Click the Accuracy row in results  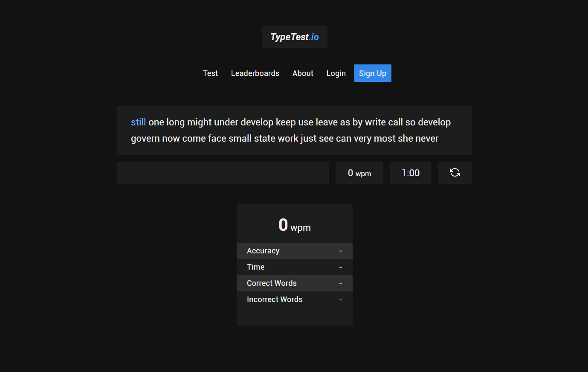[x=295, y=251]
